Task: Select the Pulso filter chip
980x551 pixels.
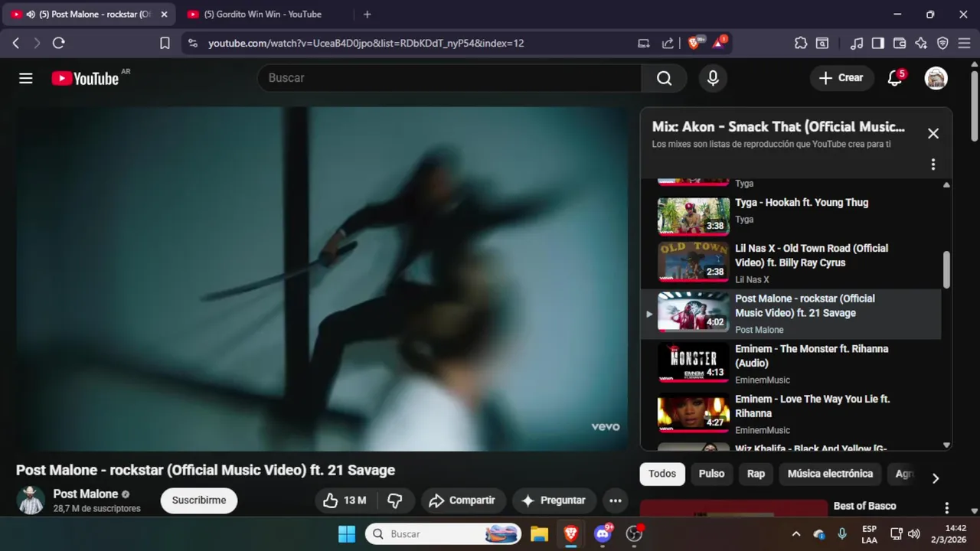Action: pyautogui.click(x=711, y=474)
